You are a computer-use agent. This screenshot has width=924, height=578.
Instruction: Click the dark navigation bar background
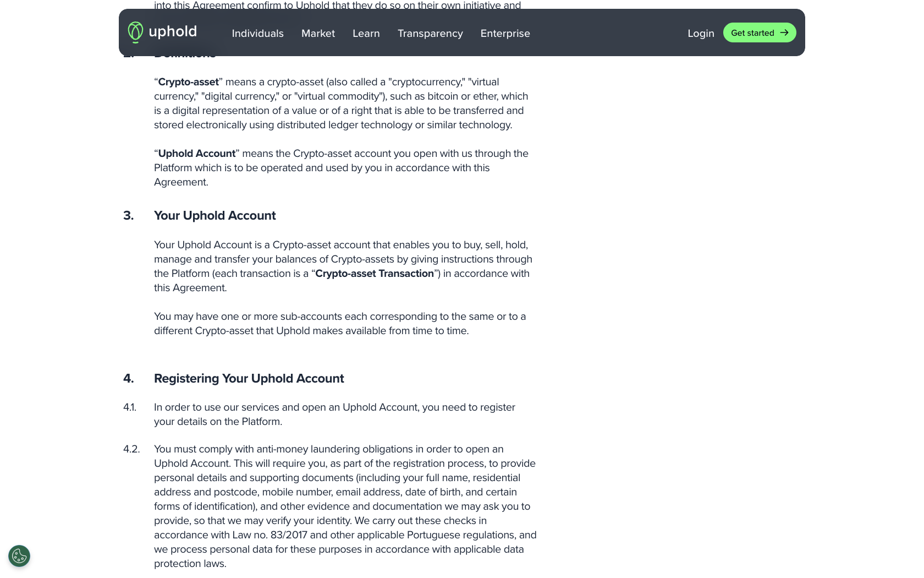605,32
